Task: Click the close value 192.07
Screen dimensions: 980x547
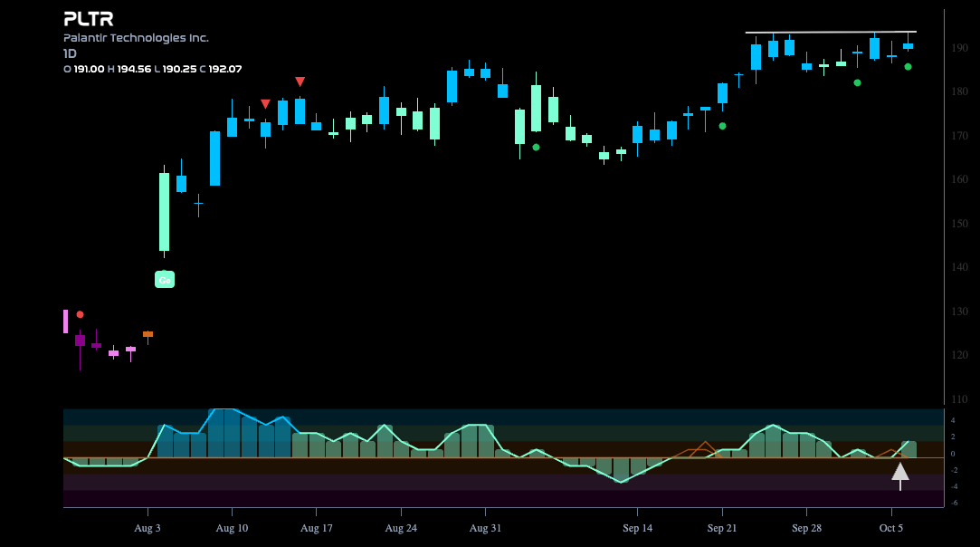Action: pyautogui.click(x=225, y=69)
